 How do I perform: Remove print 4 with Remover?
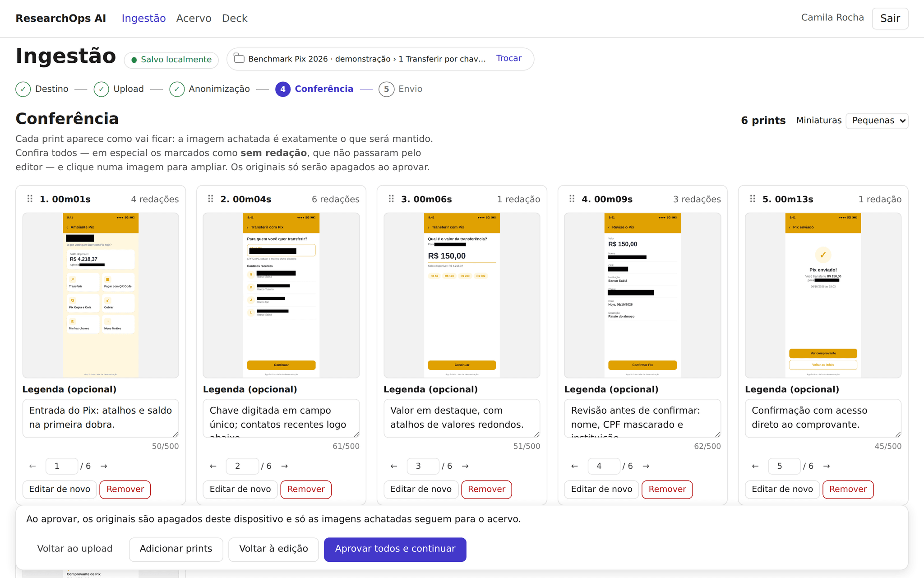[x=667, y=489]
